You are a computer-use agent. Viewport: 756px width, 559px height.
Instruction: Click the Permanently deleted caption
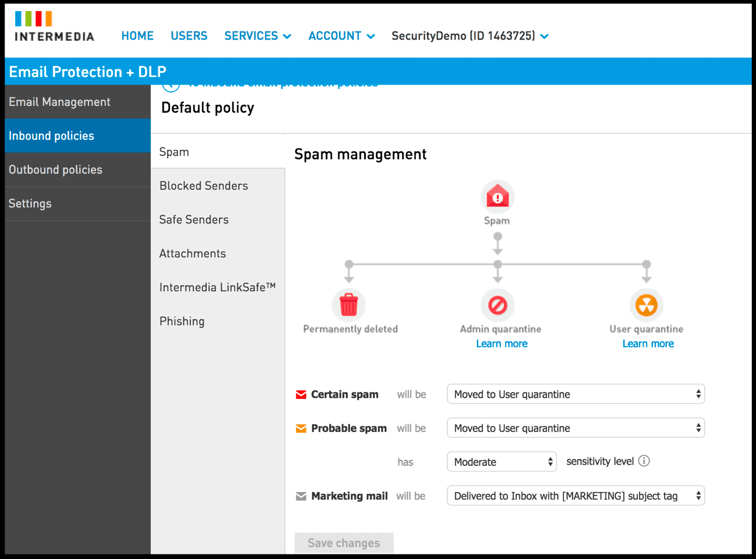pos(350,329)
